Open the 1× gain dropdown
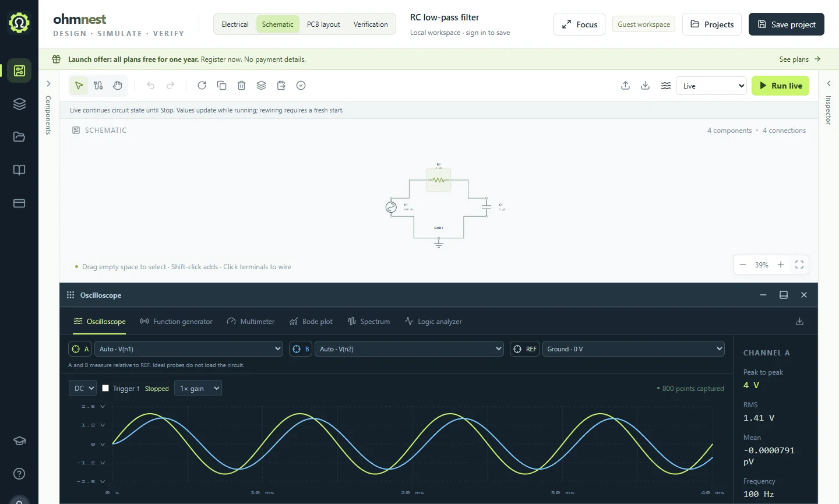 tap(198, 388)
